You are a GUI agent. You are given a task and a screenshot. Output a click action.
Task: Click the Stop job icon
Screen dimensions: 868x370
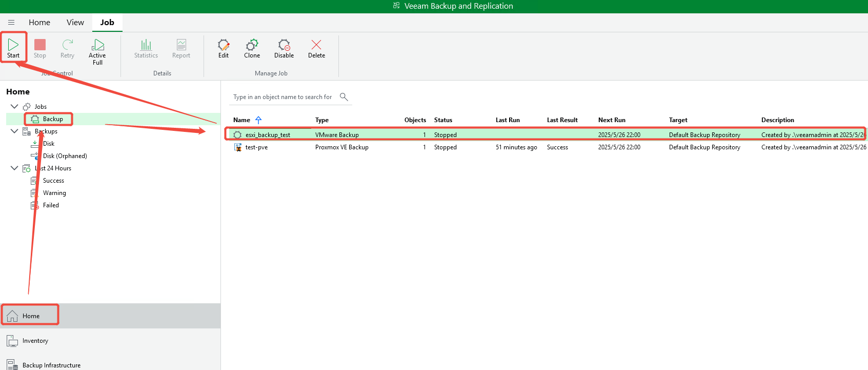(x=40, y=45)
